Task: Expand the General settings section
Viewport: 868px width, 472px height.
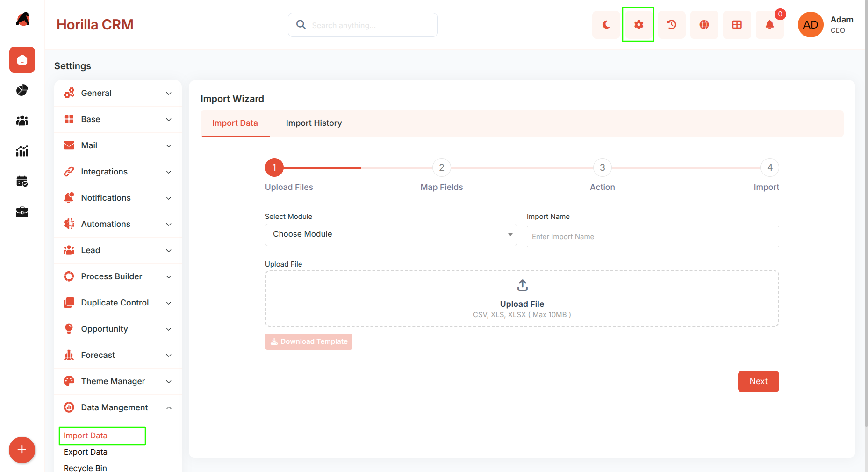Action: click(118, 93)
